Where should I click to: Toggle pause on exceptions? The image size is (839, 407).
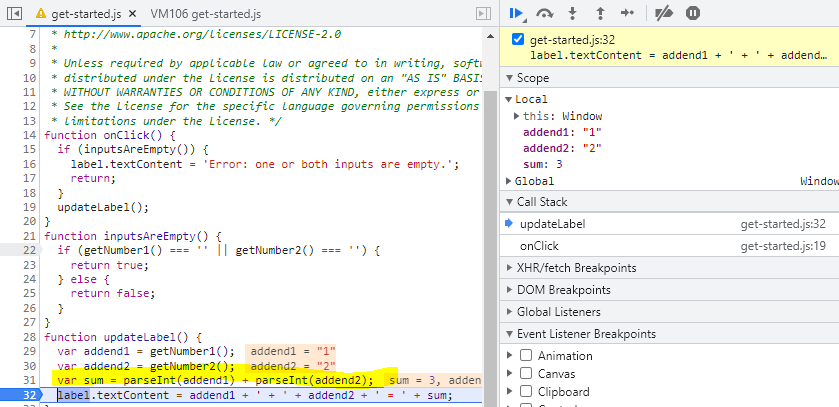pyautogui.click(x=693, y=13)
